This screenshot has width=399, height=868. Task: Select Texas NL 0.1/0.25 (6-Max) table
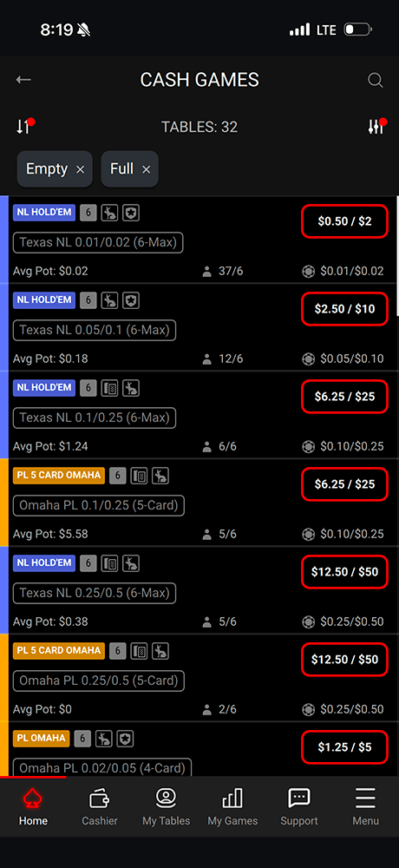tap(94, 418)
